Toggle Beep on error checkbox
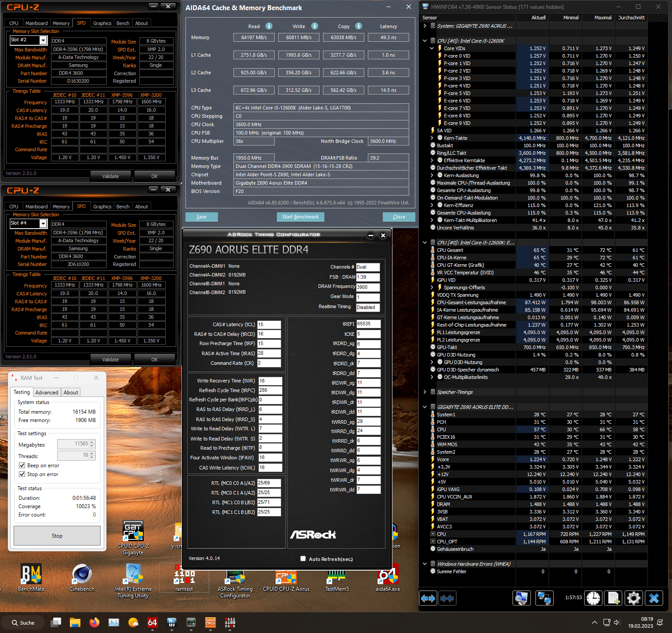Viewport: 672px width, 633px height. point(22,465)
